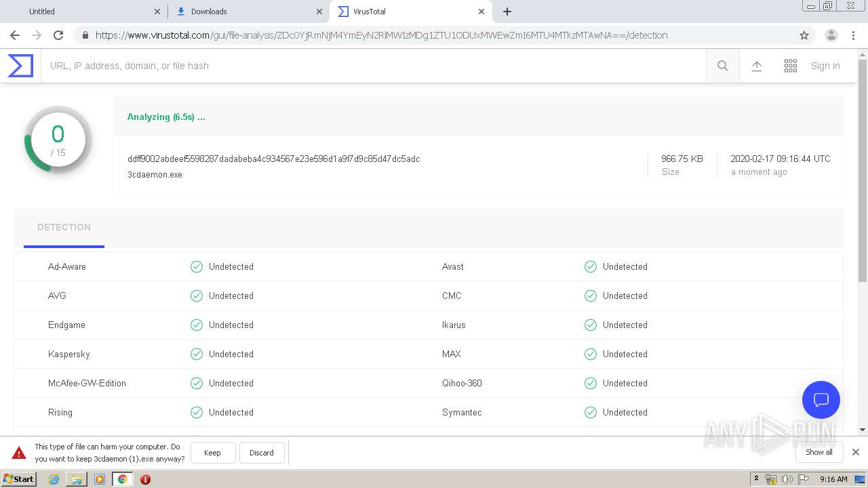Click the Sign in link
Image resolution: width=868 pixels, height=488 pixels.
825,66
